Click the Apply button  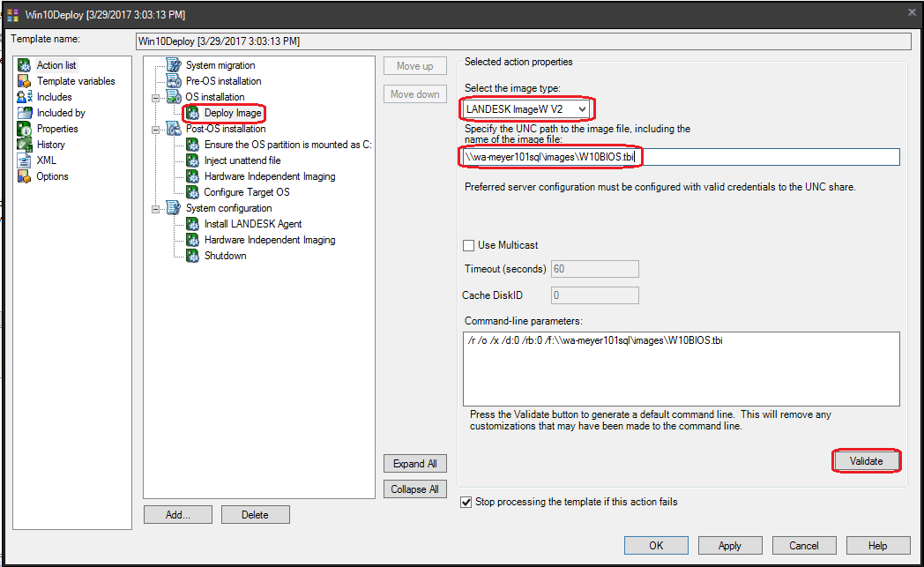pyautogui.click(x=729, y=546)
